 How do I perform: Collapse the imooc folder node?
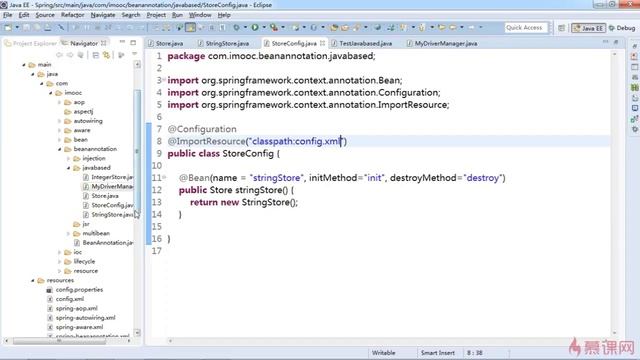click(51, 93)
